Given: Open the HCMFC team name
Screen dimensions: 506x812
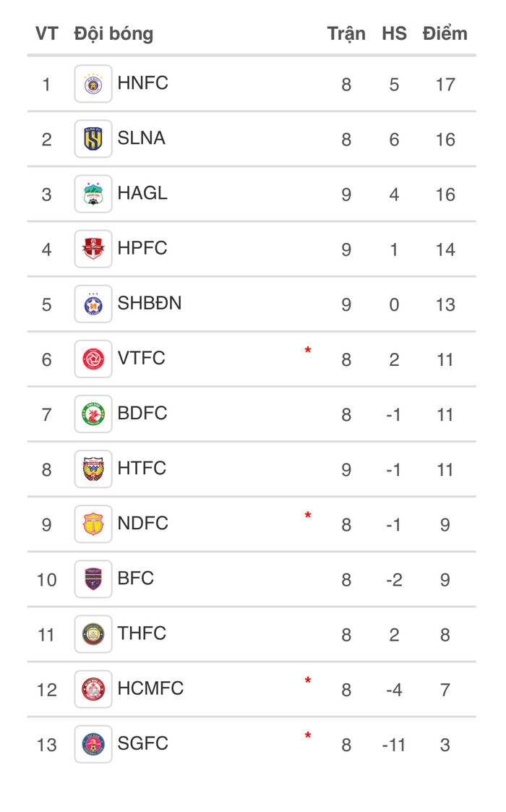Looking at the screenshot, I should (x=150, y=688).
